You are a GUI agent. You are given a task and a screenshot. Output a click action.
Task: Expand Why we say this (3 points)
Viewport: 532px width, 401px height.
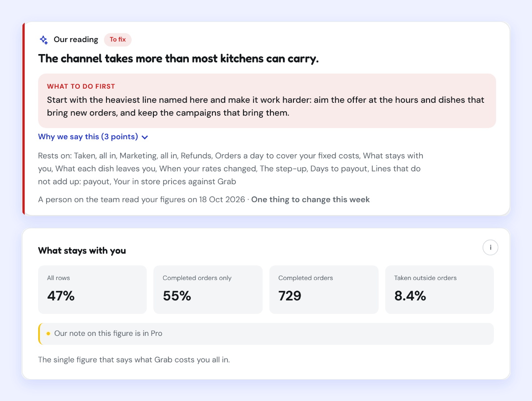(x=93, y=137)
